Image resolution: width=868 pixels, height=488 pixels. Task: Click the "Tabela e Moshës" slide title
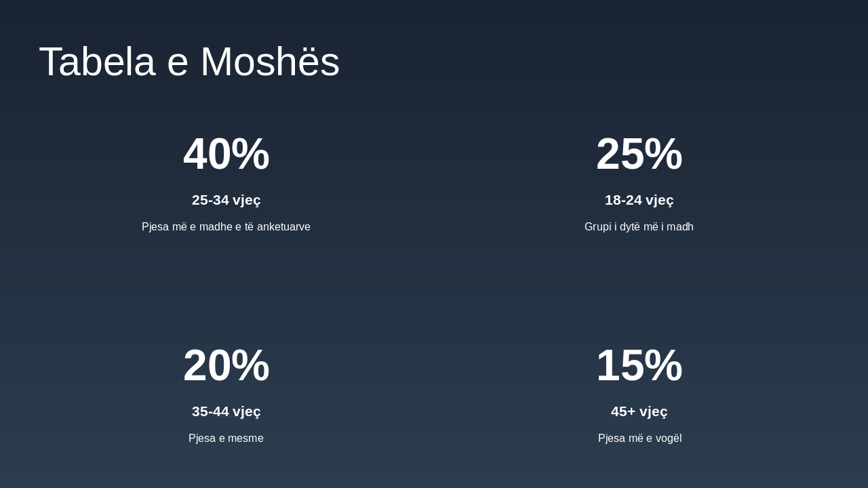(189, 62)
